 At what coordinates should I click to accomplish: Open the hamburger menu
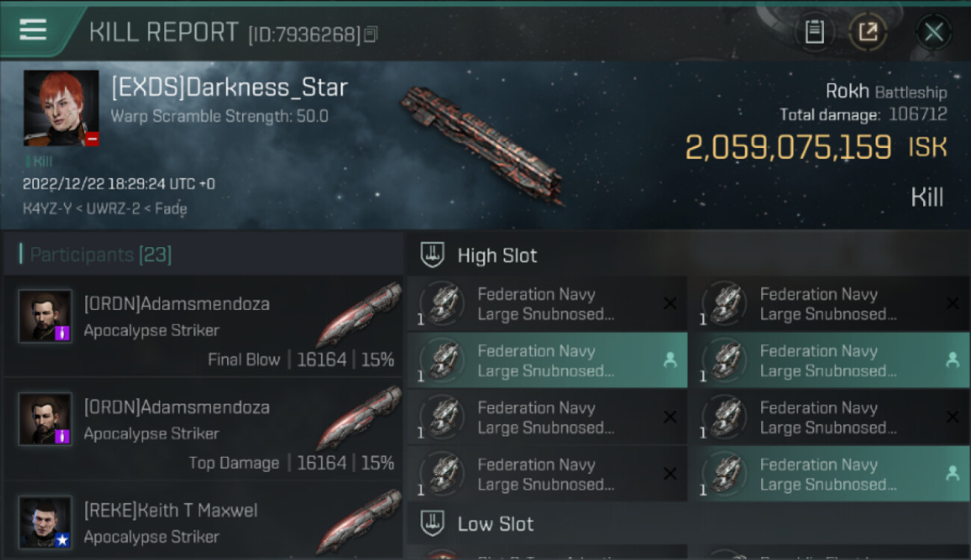point(33,30)
